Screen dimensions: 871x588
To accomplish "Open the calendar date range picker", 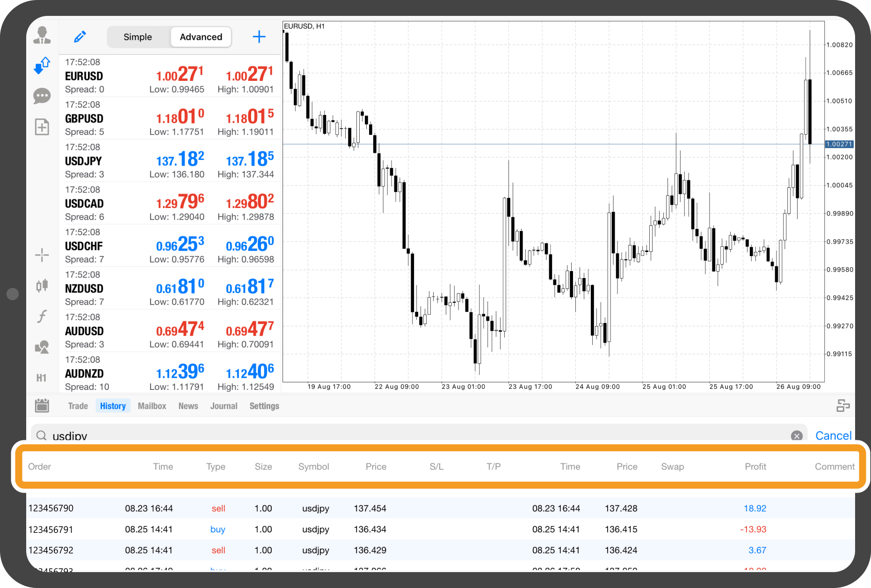I will (42, 405).
